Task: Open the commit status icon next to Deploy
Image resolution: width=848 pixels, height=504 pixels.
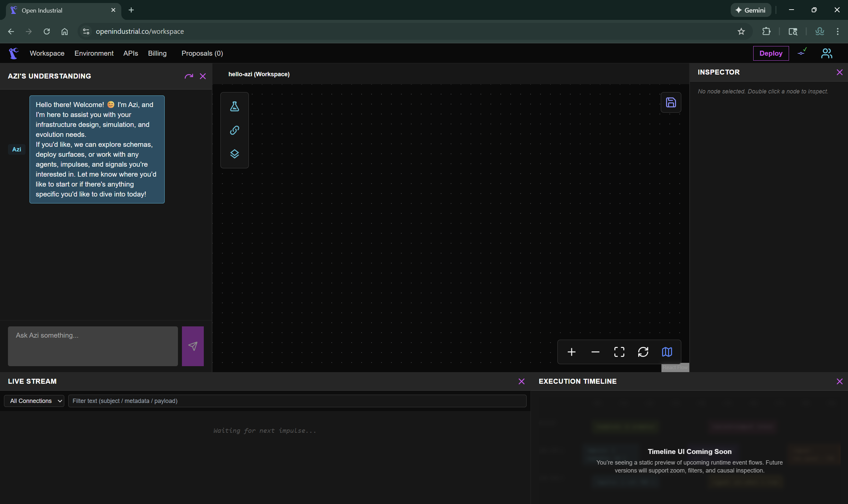Action: [802, 52]
